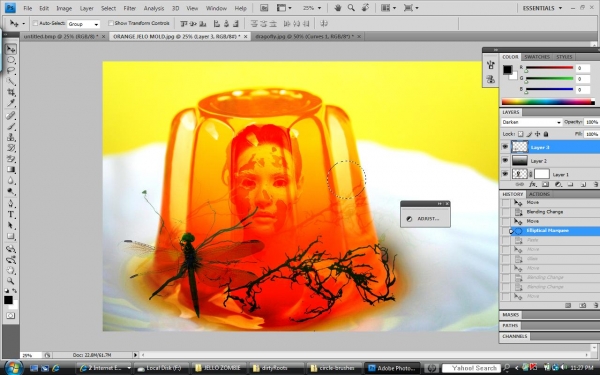Select the History Brush tool
The height and width of the screenshot is (375, 600).
point(11,148)
